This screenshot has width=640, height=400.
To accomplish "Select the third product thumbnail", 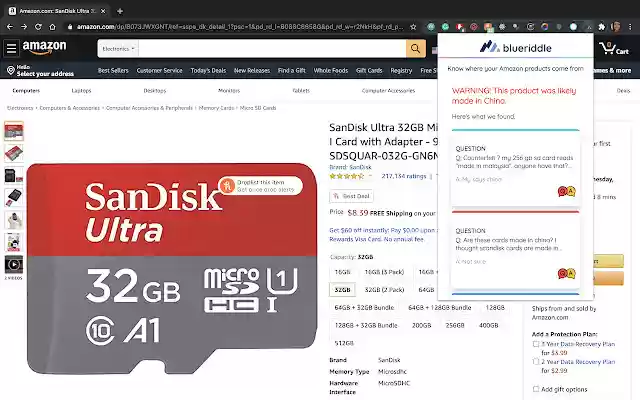I will tap(13, 176).
